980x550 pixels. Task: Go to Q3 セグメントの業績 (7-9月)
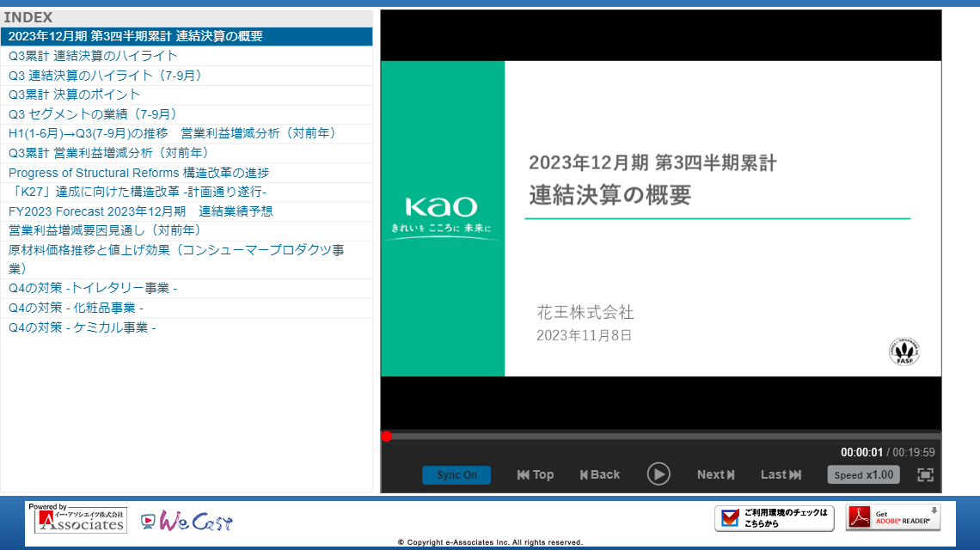(x=93, y=114)
